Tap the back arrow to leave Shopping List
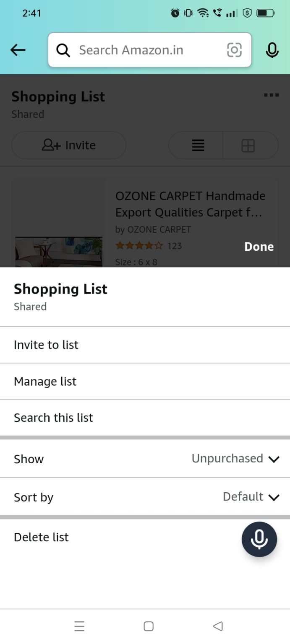Screen dimensions: 290x644 point(17,50)
